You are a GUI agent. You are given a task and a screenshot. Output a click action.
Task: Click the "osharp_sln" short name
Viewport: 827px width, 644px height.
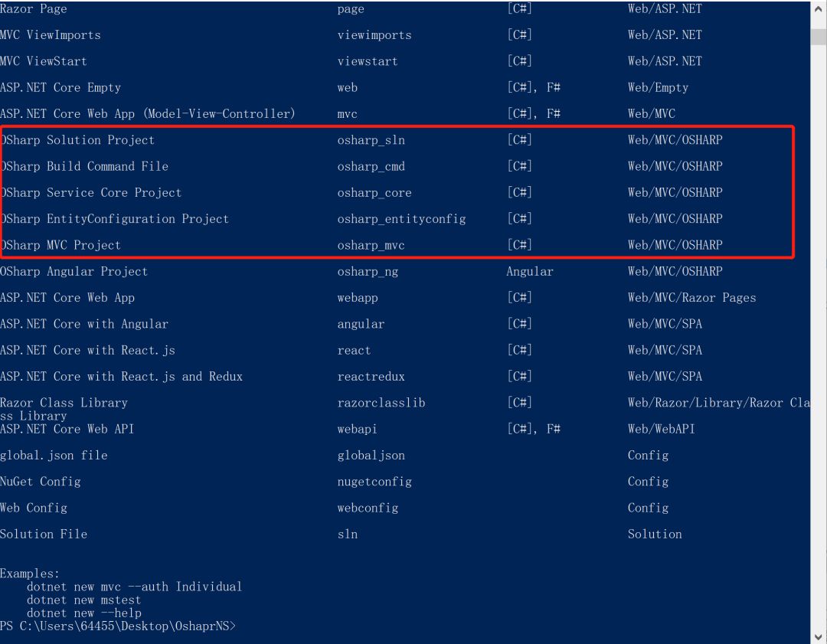coord(371,140)
